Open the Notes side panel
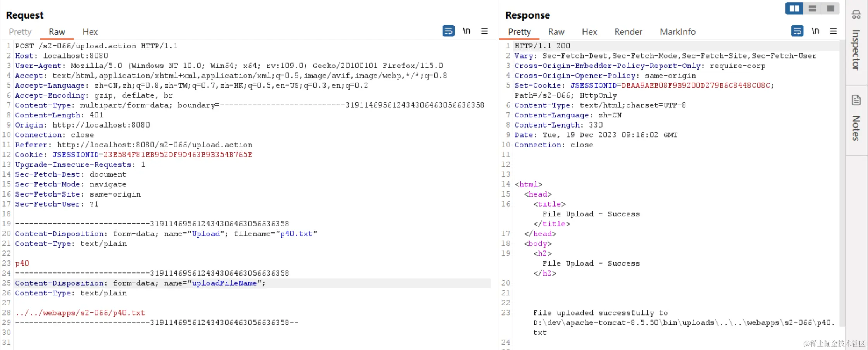 point(856,117)
